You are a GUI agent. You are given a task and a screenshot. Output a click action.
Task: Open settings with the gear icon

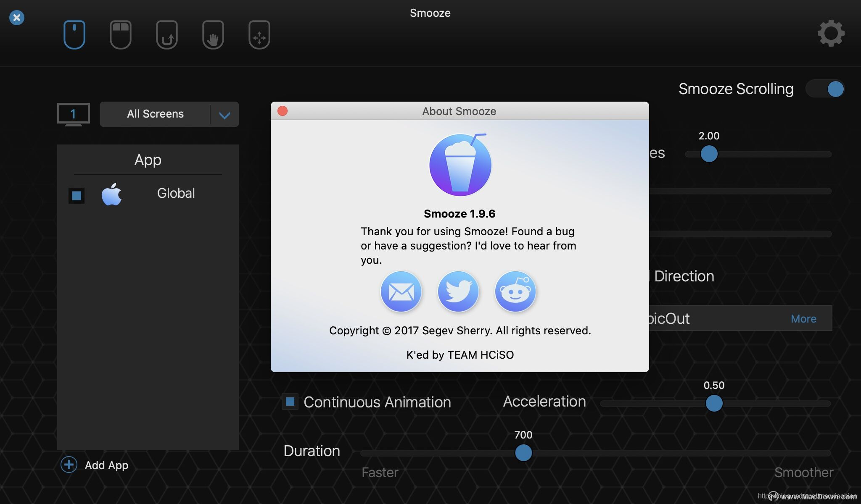831,33
